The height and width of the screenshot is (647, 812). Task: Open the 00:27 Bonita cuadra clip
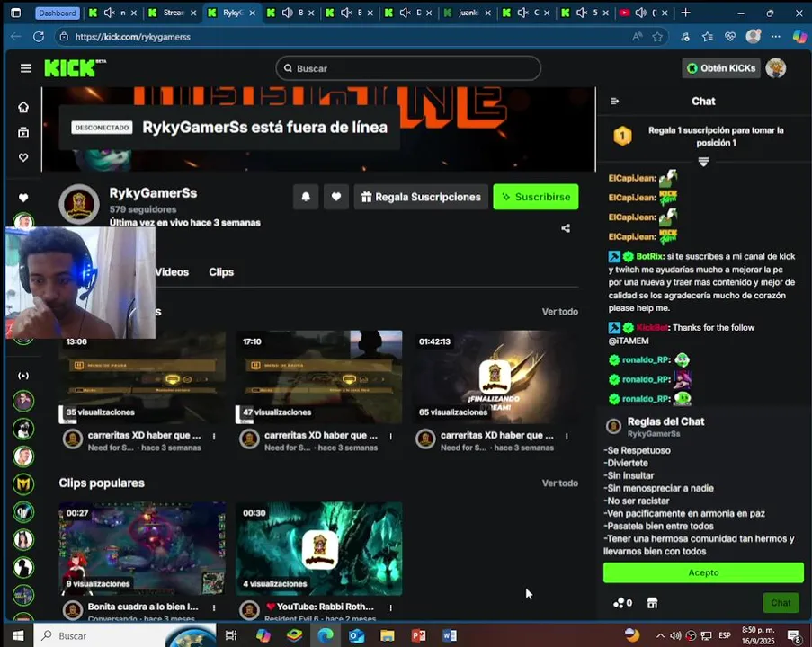pos(142,549)
